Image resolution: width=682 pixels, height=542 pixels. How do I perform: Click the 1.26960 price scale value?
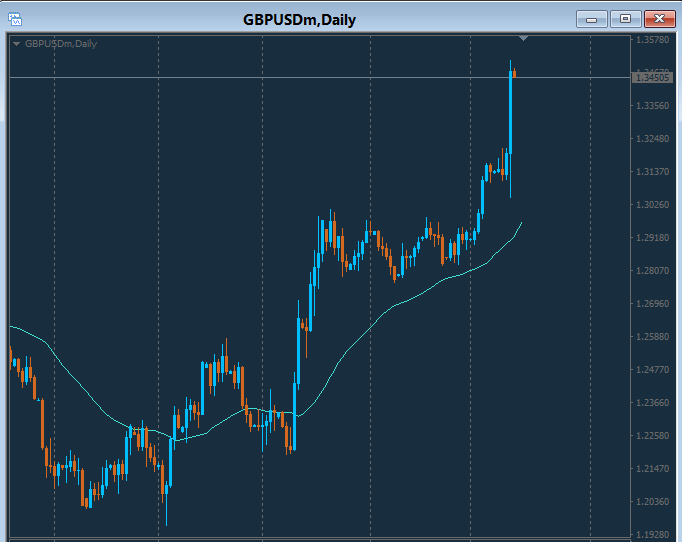(x=652, y=304)
